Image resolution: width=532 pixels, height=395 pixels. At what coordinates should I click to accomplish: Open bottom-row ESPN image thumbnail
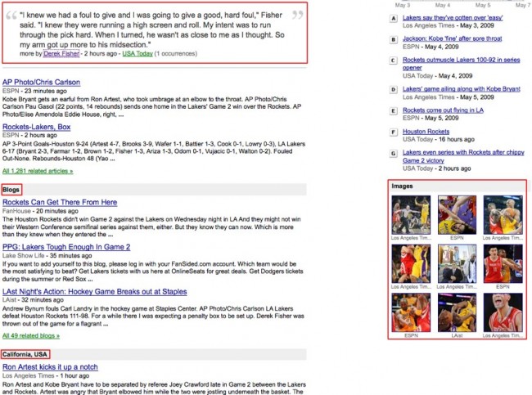click(411, 312)
